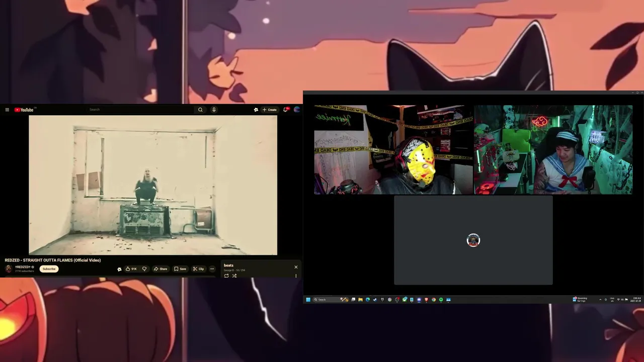Dislike the REDZED video
The width and height of the screenshot is (644, 362).
pyautogui.click(x=144, y=269)
